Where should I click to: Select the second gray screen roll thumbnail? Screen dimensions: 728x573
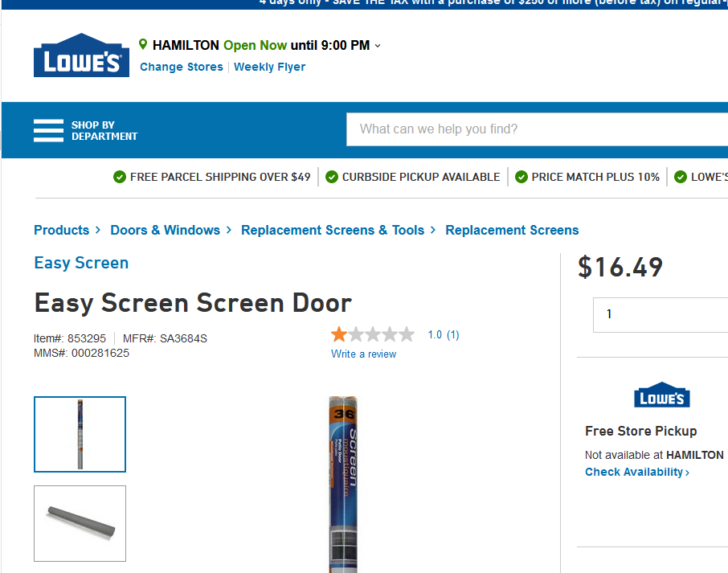pyautogui.click(x=80, y=523)
